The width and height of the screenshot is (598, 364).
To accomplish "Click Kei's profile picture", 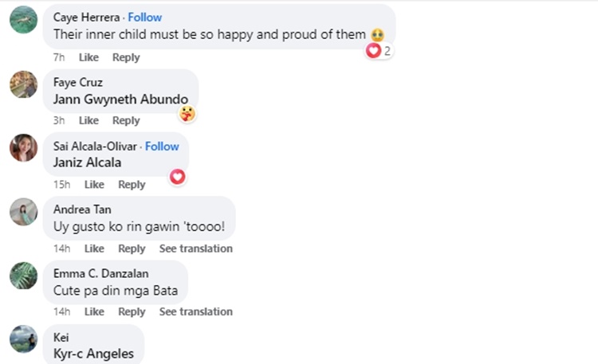I will point(23,339).
